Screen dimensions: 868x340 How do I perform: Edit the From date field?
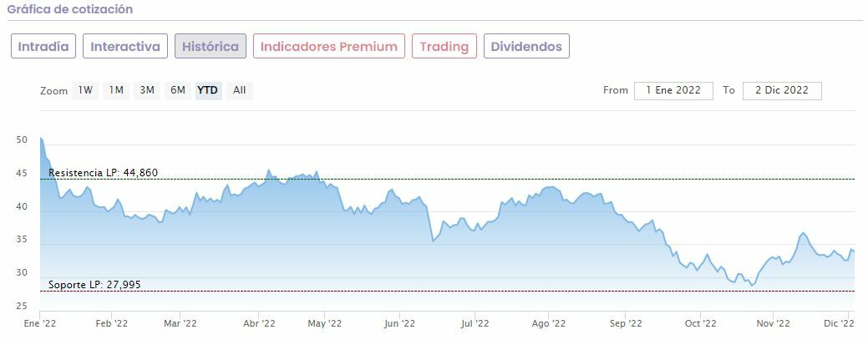click(x=673, y=90)
